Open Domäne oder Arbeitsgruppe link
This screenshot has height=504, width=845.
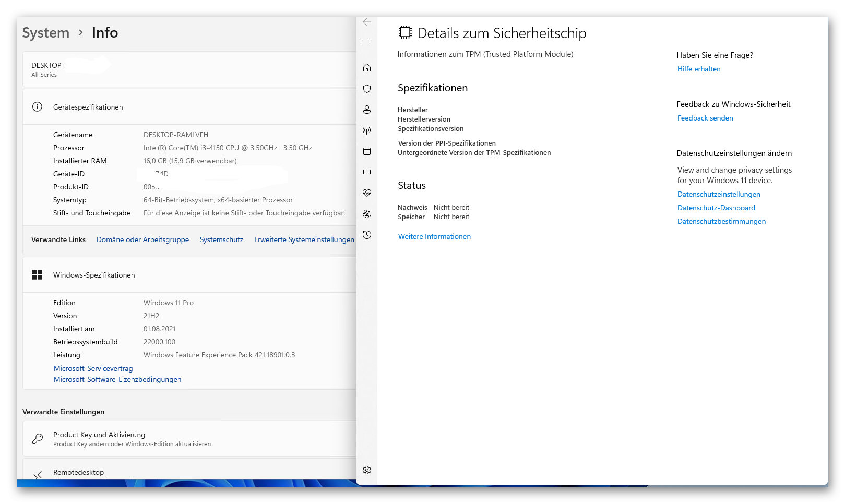tap(142, 239)
